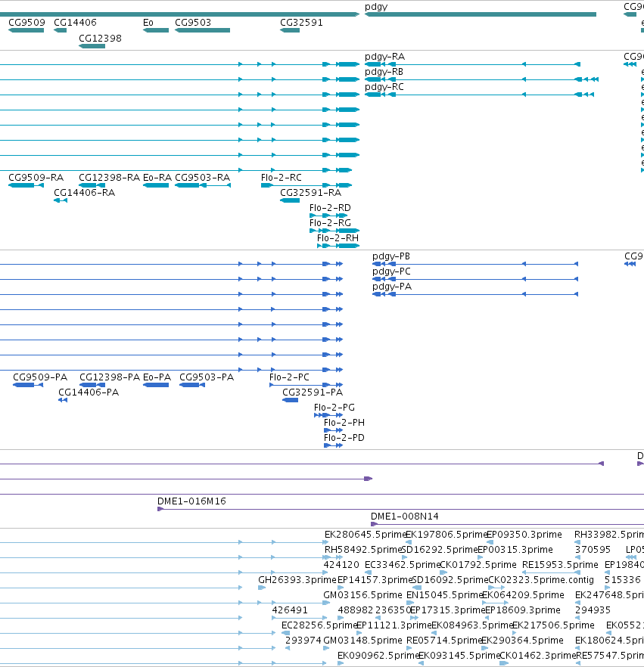Click the CG32591-RA transcript glyph
The image size is (644, 667).
click(290, 200)
